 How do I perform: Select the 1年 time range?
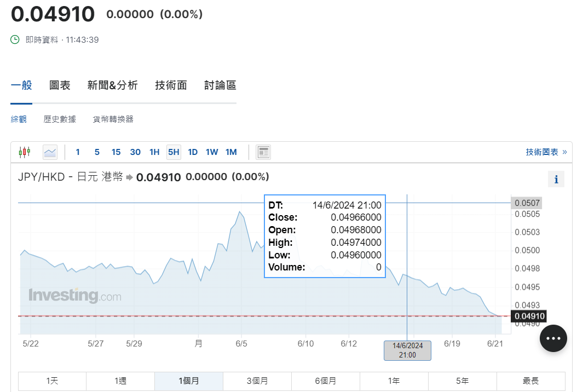(x=394, y=381)
